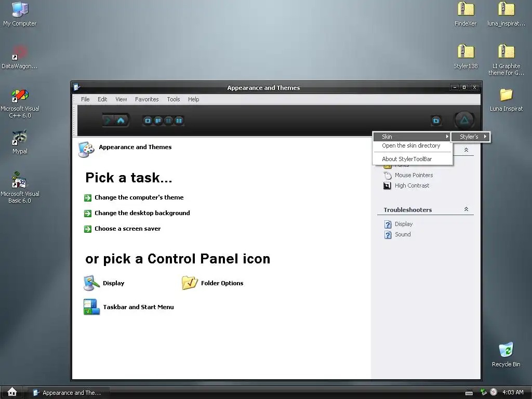532x399 pixels.
Task: Select the FindeXer zip archive icon
Action: tap(465, 9)
